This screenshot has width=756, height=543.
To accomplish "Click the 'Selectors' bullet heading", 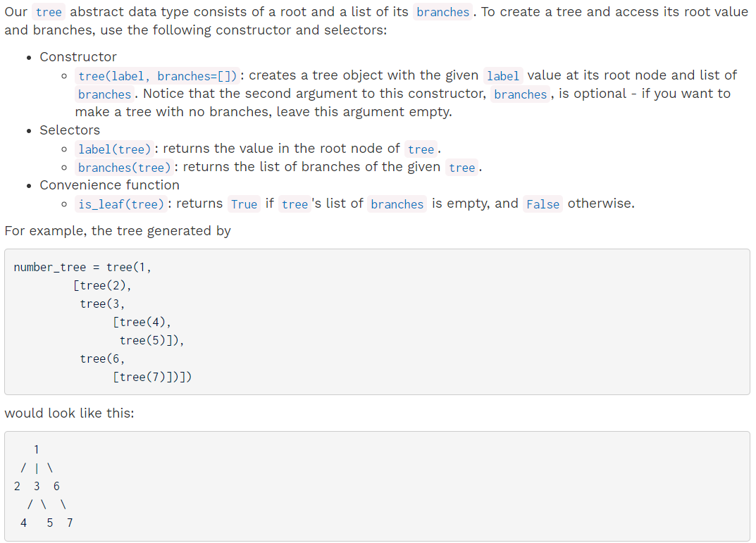I will pyautogui.click(x=70, y=130).
